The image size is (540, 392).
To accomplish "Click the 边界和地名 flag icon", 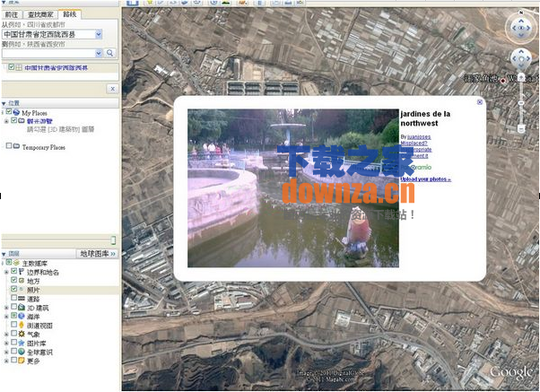I will (x=22, y=272).
